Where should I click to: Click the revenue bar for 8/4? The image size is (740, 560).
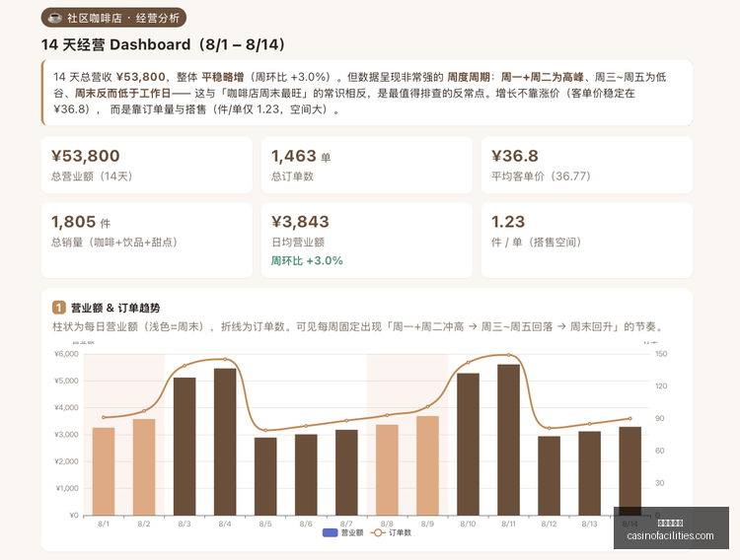pos(225,442)
